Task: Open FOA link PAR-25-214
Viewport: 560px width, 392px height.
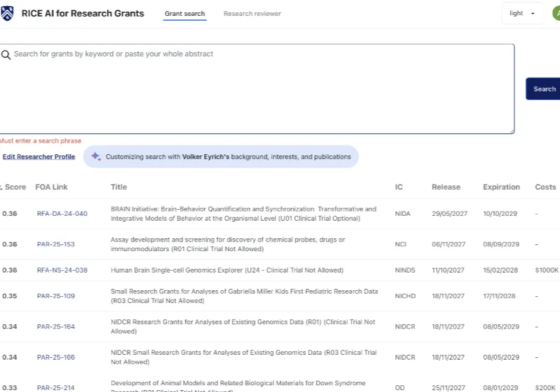Action: (x=56, y=388)
